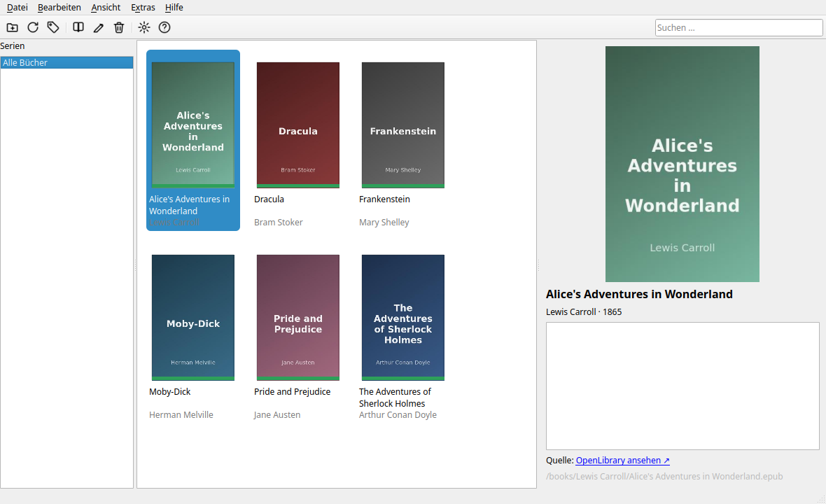Click the open book icon

(78, 27)
